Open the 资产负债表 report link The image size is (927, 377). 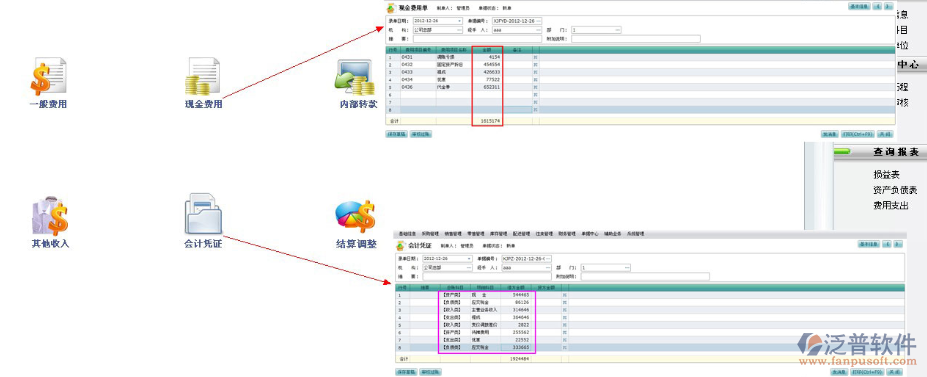pyautogui.click(x=895, y=190)
